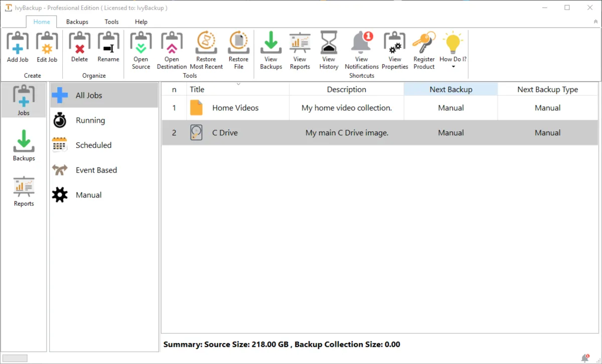
Task: Click "My main C Drive image." description
Action: coord(347,133)
